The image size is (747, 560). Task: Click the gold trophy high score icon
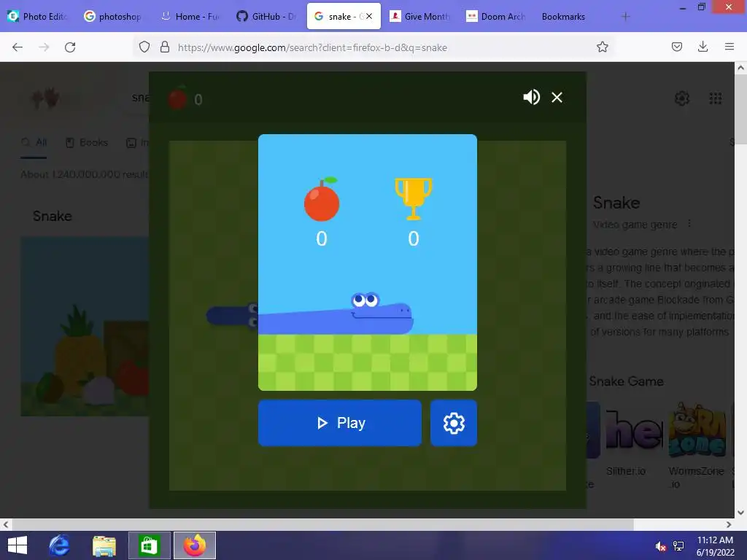tap(414, 199)
